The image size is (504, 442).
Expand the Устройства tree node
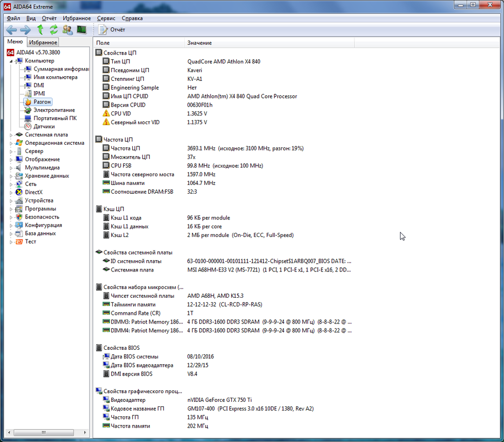pos(11,201)
